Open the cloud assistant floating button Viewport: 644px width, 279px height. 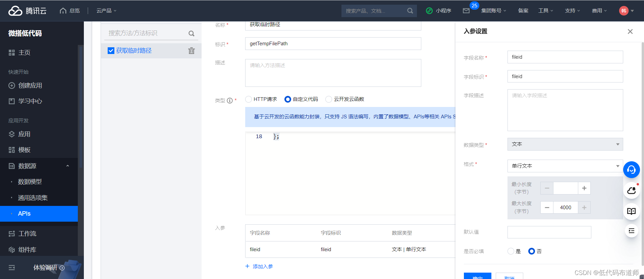632,190
